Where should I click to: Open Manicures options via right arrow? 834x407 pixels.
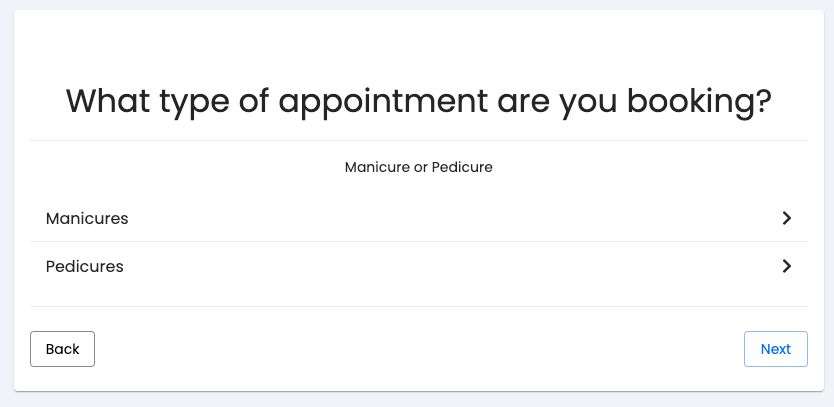[787, 218]
